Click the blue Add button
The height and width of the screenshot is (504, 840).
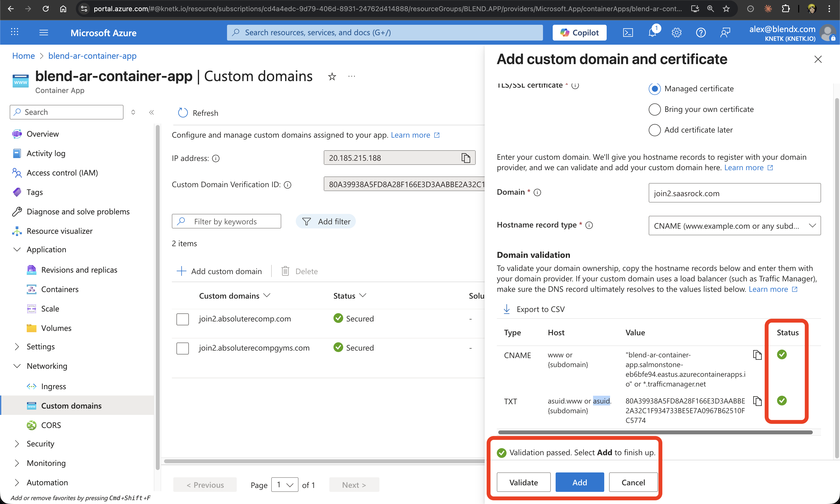[x=579, y=482]
